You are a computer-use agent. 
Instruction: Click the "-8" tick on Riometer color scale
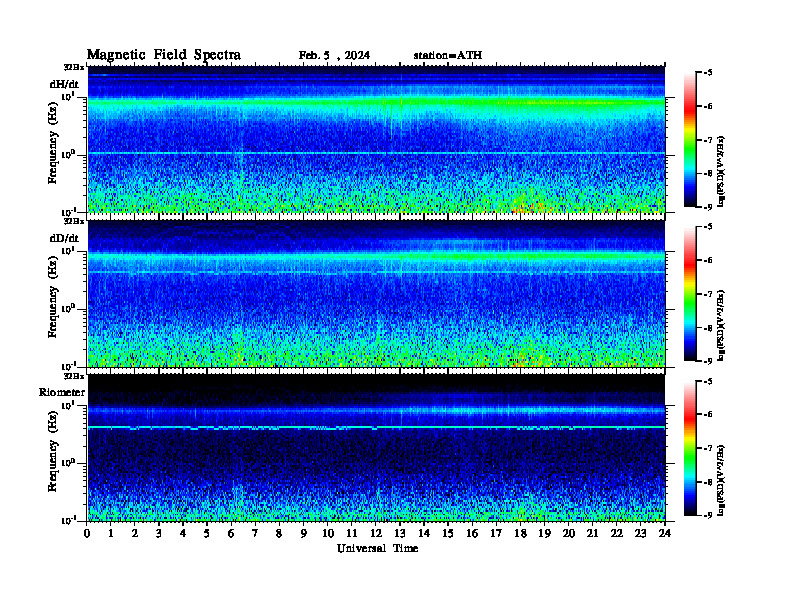pos(707,481)
